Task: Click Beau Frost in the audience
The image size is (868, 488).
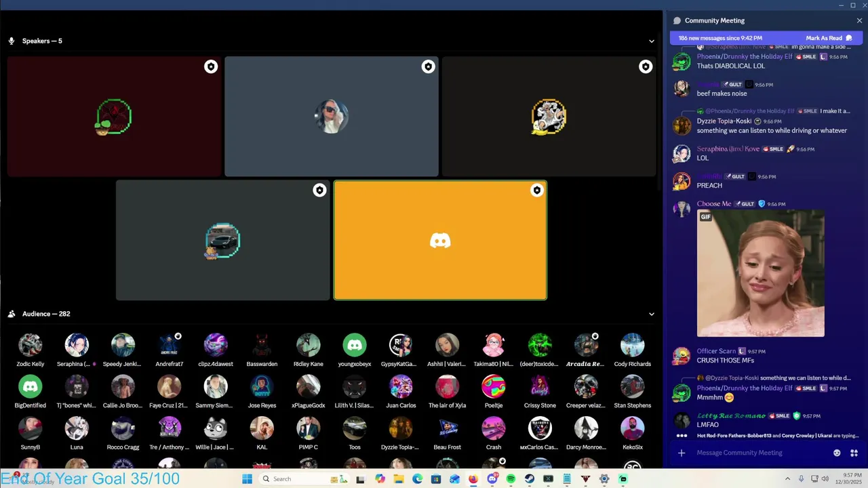Action: point(447,434)
